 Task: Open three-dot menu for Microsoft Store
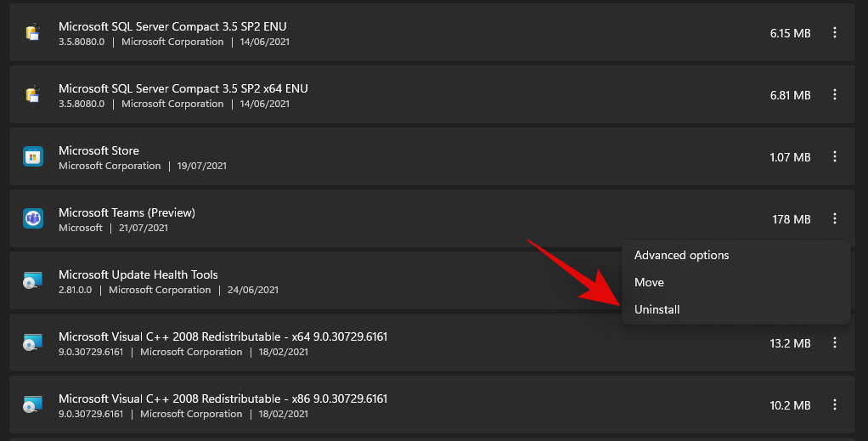pos(834,157)
